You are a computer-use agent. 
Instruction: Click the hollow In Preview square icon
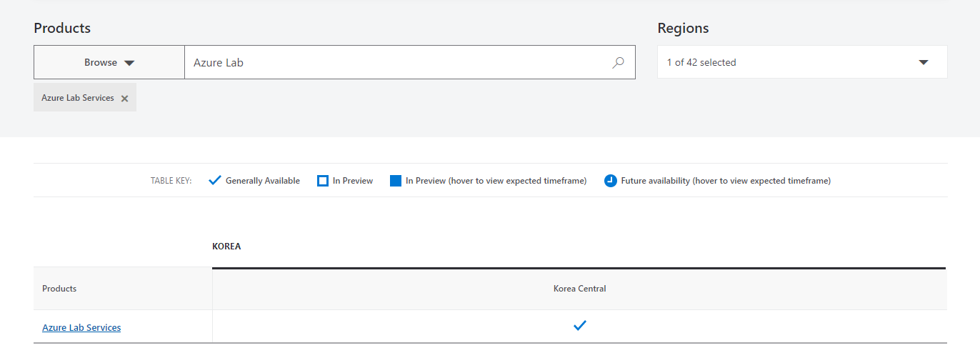click(323, 181)
